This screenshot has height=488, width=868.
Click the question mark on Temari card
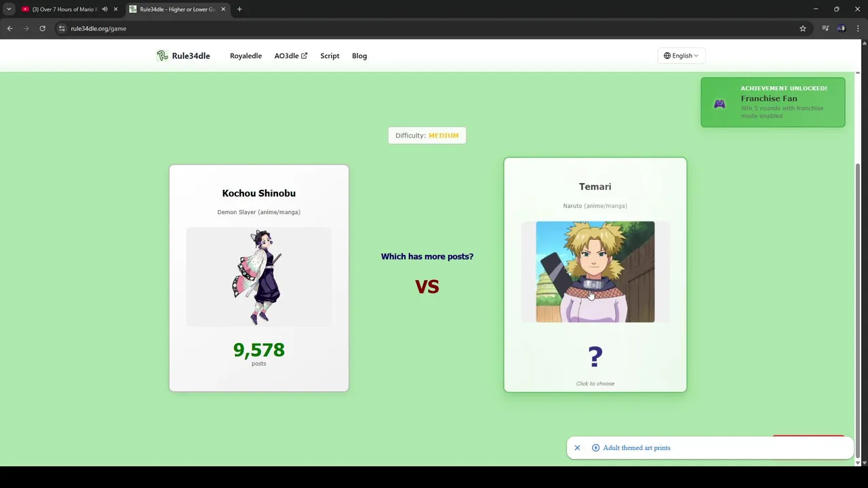pyautogui.click(x=595, y=357)
